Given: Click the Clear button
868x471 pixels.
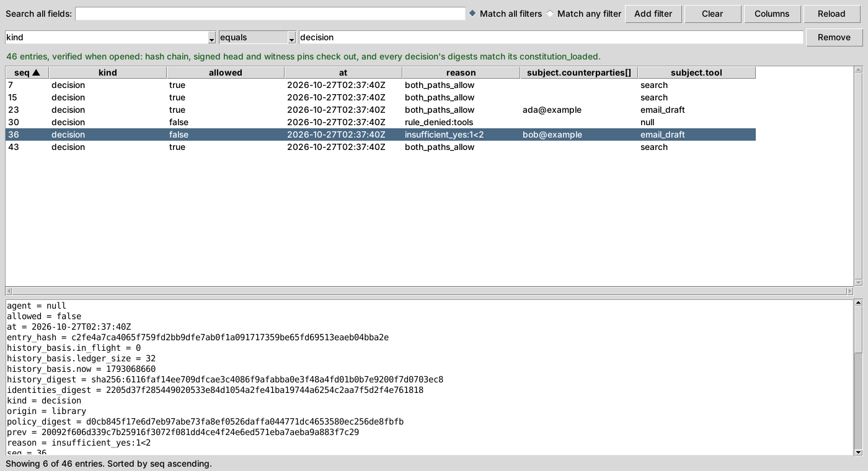Looking at the screenshot, I should pos(712,14).
